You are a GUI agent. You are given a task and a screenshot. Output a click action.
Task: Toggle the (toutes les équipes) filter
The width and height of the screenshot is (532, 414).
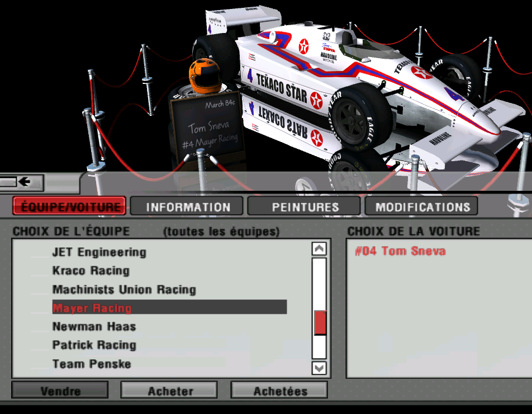click(x=221, y=232)
